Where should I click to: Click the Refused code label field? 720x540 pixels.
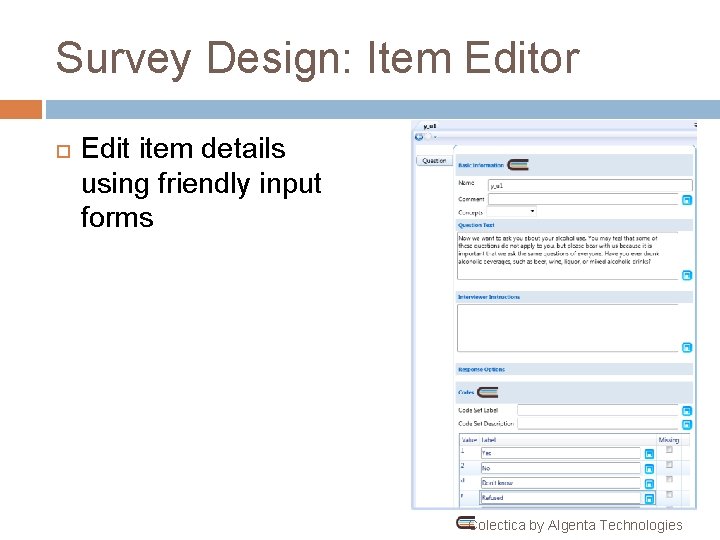point(561,497)
